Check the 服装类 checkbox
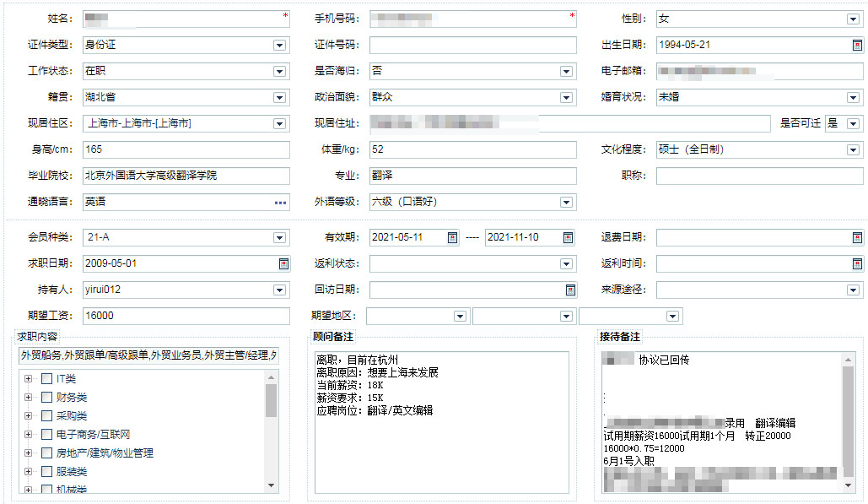This screenshot has width=868, height=504. click(x=47, y=471)
